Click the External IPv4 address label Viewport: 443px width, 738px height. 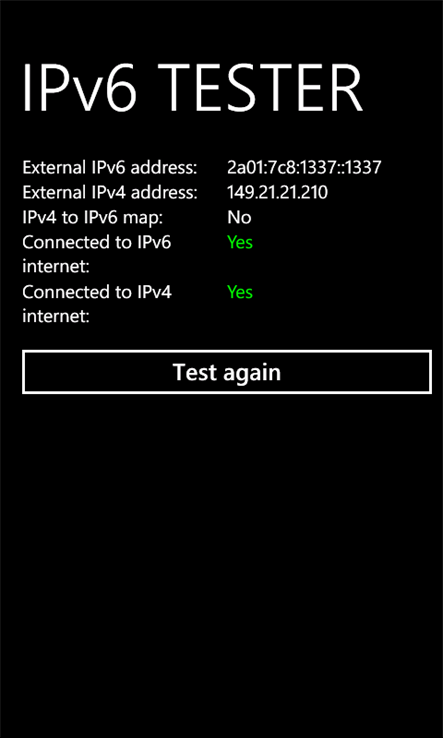click(110, 193)
